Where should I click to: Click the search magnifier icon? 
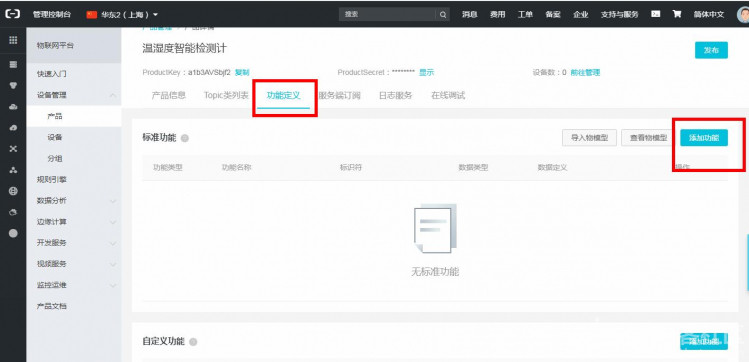click(443, 15)
